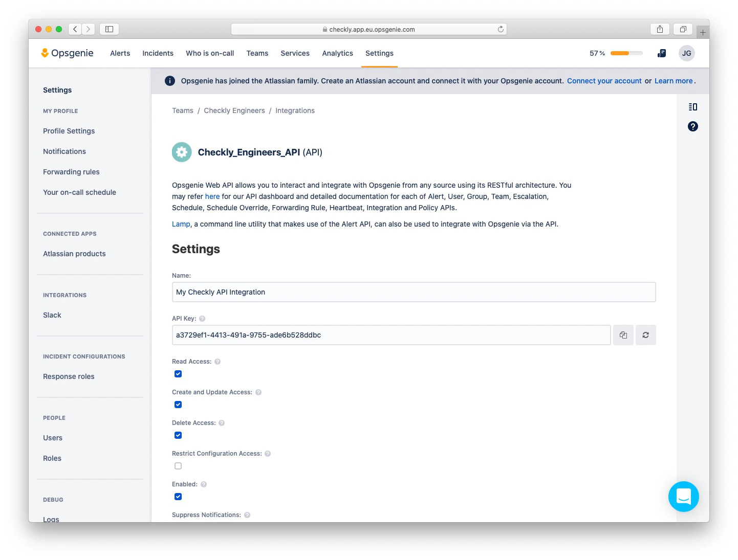Toggle the right side panel icon

pyautogui.click(x=693, y=107)
